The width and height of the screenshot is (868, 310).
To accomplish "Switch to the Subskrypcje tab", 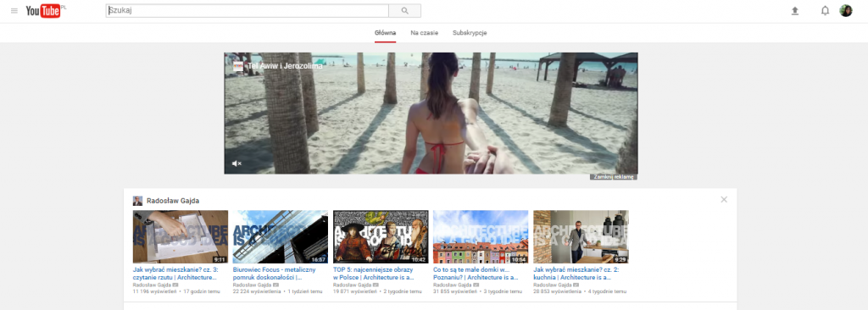I will coord(470,33).
